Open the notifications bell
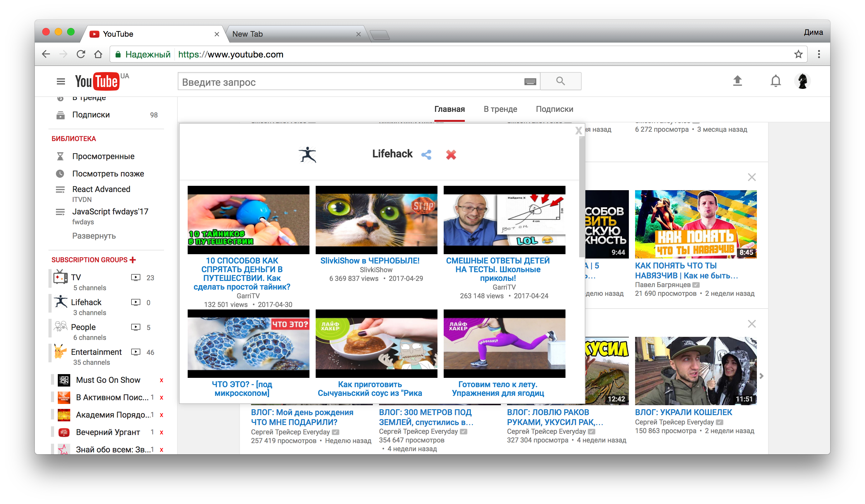 [776, 81]
